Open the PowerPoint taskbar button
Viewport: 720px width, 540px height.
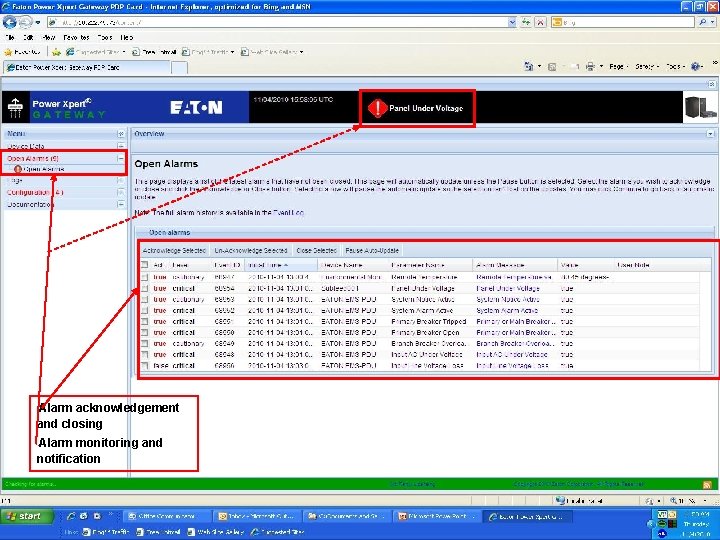(437, 517)
